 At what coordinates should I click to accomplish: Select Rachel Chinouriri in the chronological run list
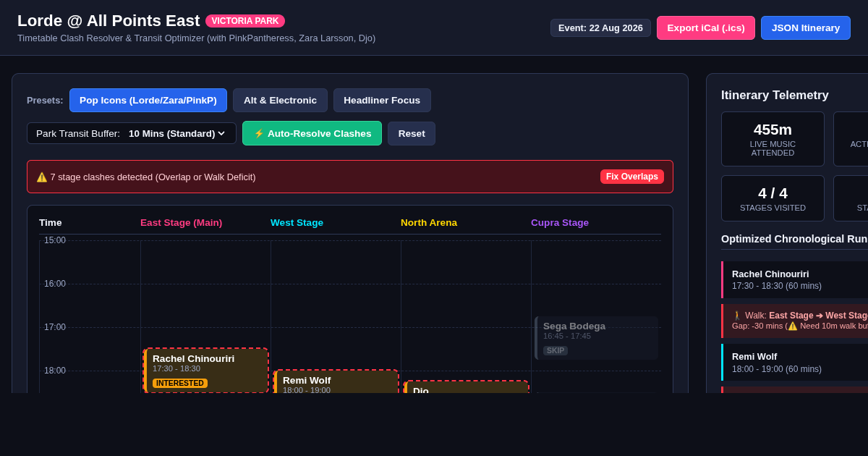point(796,279)
